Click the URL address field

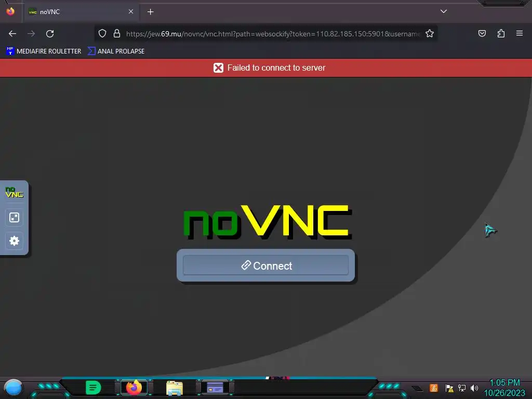[x=273, y=34]
